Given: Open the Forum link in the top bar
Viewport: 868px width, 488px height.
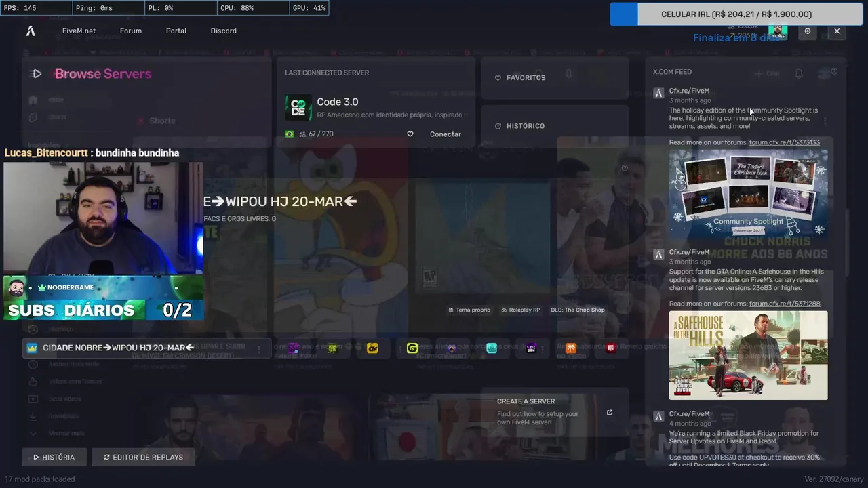Looking at the screenshot, I should 131,30.
